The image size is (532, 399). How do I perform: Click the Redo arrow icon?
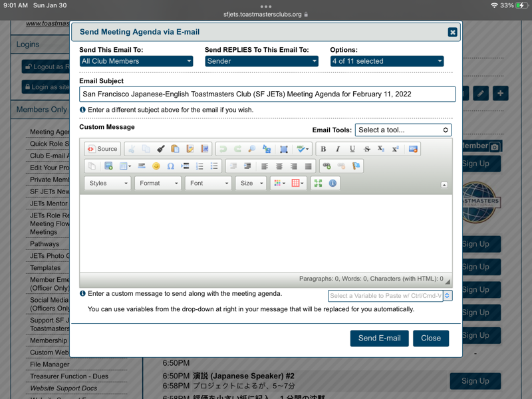[237, 149]
